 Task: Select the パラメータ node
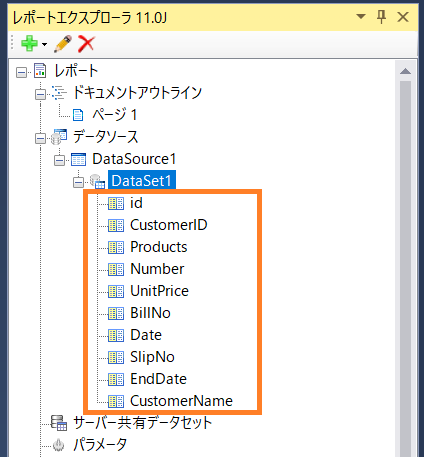click(100, 445)
